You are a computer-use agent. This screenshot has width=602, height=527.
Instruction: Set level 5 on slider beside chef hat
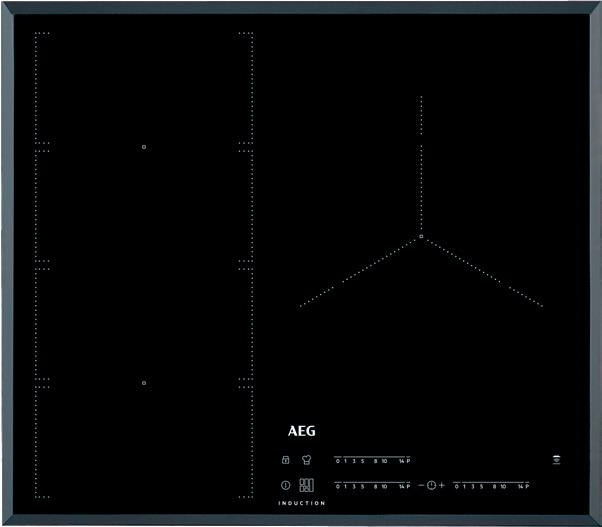(x=362, y=461)
